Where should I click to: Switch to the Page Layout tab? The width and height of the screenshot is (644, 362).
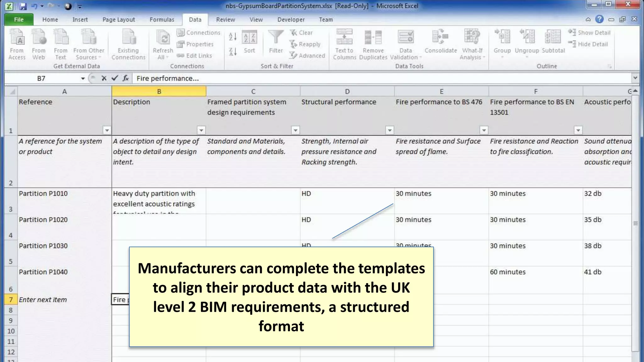(x=119, y=19)
